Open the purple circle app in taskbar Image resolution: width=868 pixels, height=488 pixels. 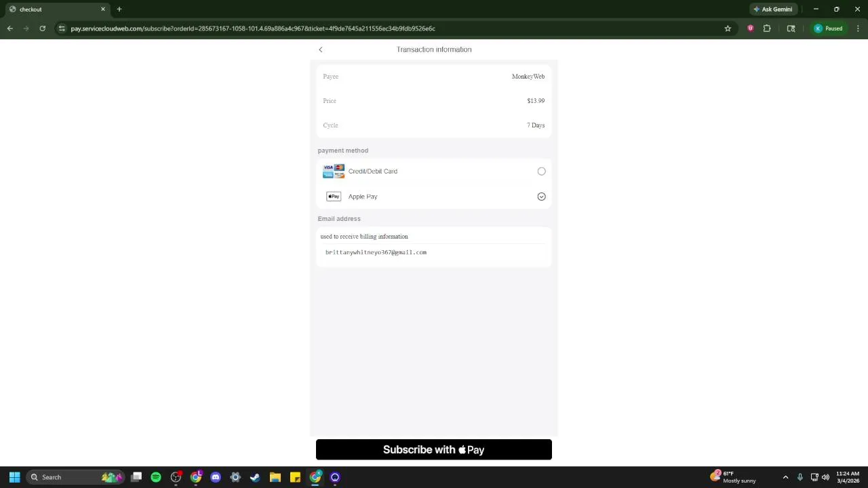tap(335, 477)
